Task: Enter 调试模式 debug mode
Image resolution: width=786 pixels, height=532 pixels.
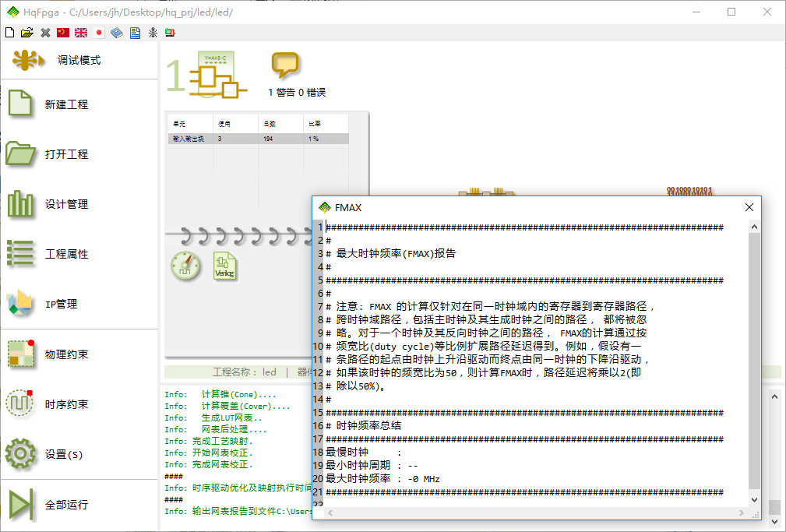Action: click(78, 60)
